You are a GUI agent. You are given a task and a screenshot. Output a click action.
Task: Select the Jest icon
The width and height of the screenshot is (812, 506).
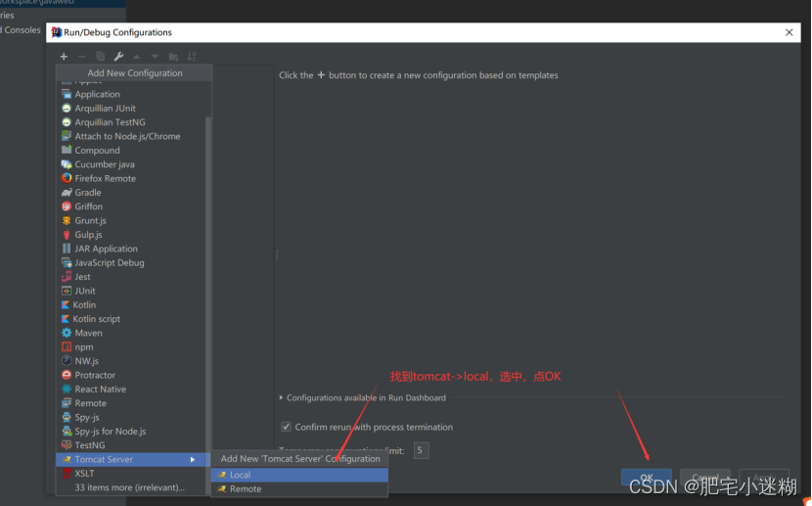(x=67, y=277)
